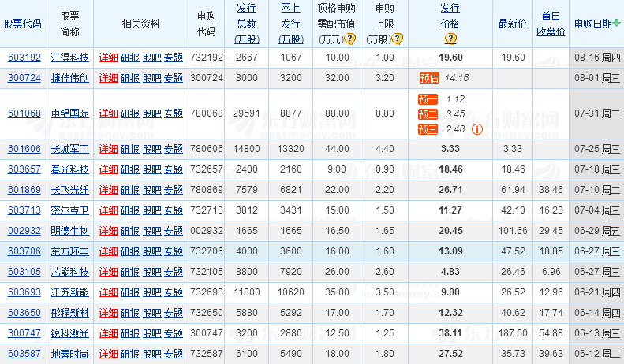Click 预一 badge in 中铝国际 row
Image resolution: width=624 pixels, height=364 pixels.
428,99
